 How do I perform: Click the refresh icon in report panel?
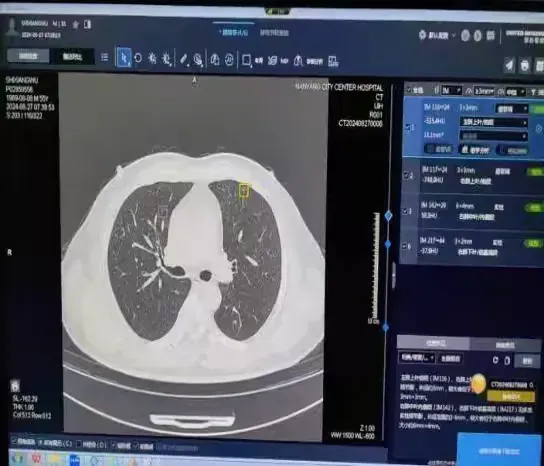(495, 360)
